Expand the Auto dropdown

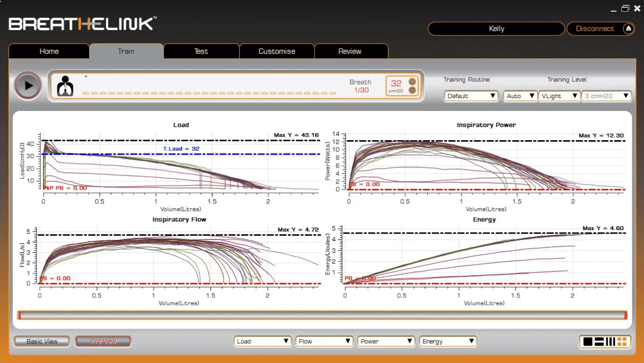(x=520, y=96)
